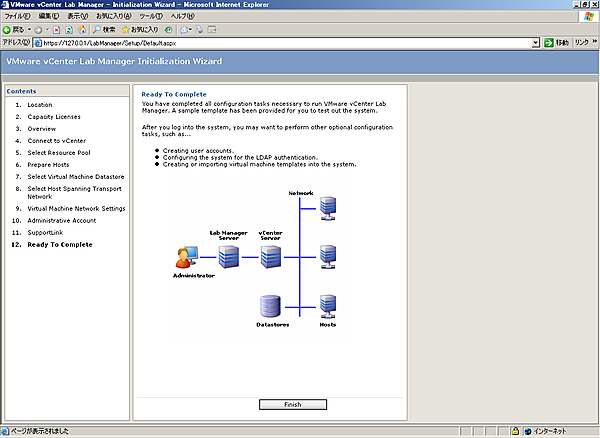This screenshot has height=438, width=600.
Task: Click the 移動 (Go) button
Action: pyautogui.click(x=555, y=43)
